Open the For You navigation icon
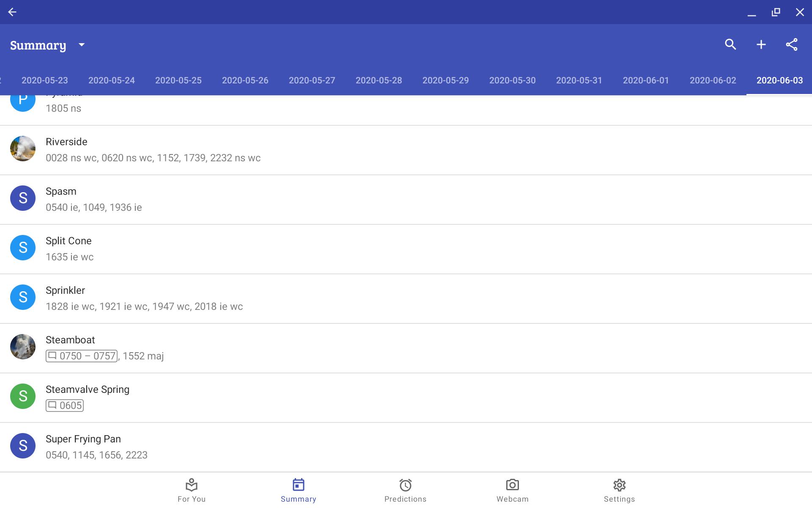 pyautogui.click(x=192, y=485)
